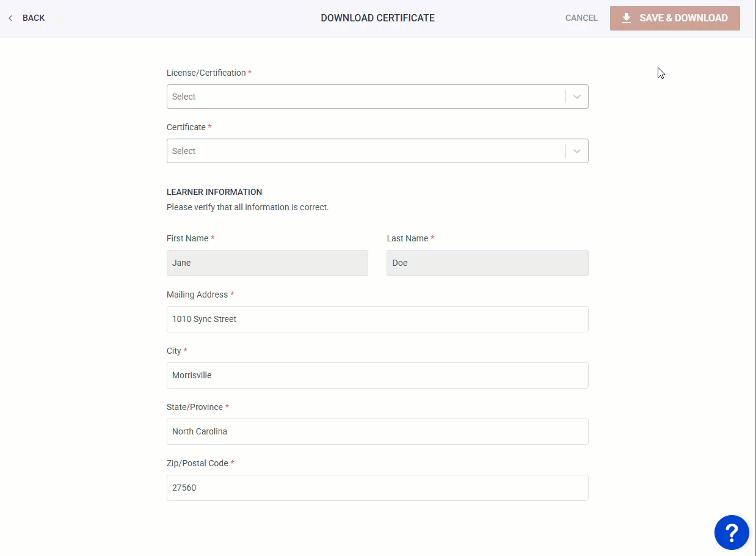Screen dimensions: 756x556
Task: Open the blue help question mark icon
Action: pos(732,532)
